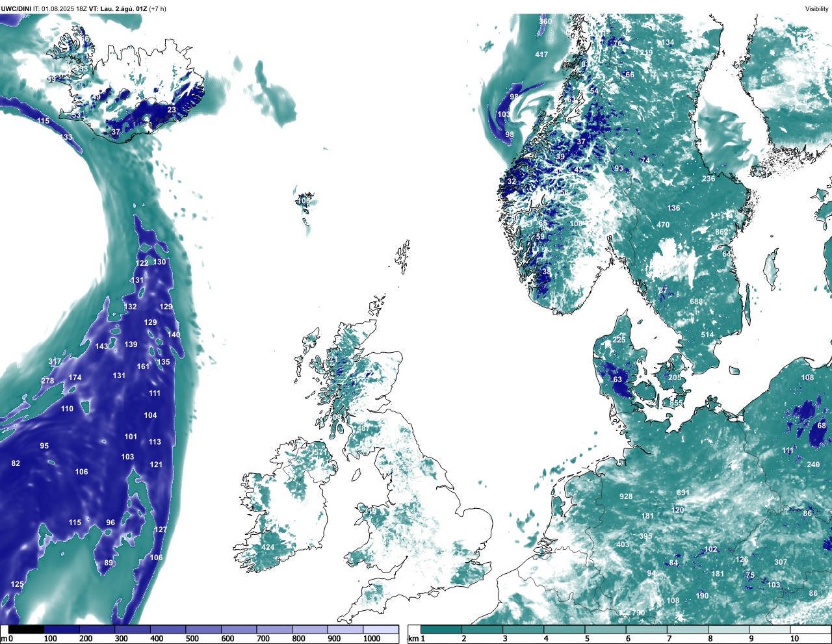The image size is (832, 644).
Task: Click the value '225' over northern Denmark
Action: 619,340
